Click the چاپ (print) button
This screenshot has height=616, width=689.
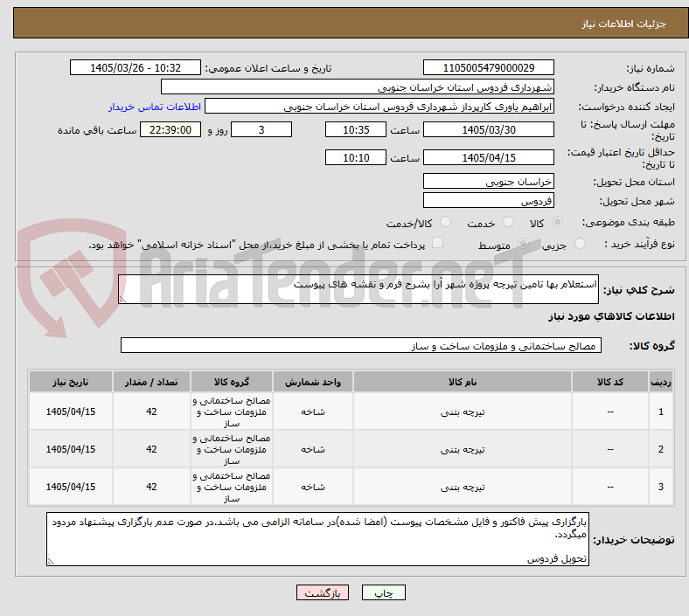coord(383,593)
